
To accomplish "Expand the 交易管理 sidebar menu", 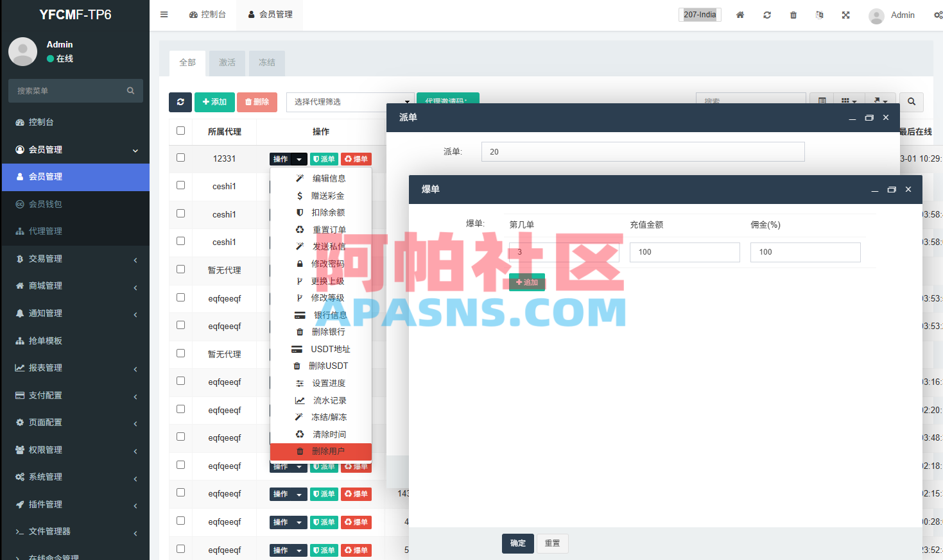I will pyautogui.click(x=75, y=259).
